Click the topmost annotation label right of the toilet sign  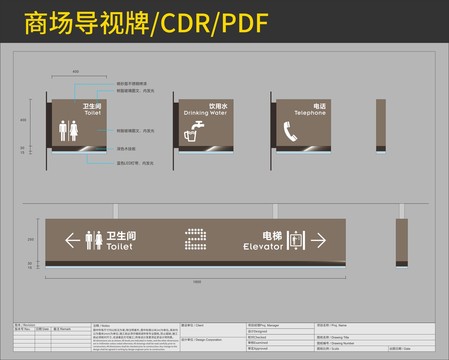131,84
